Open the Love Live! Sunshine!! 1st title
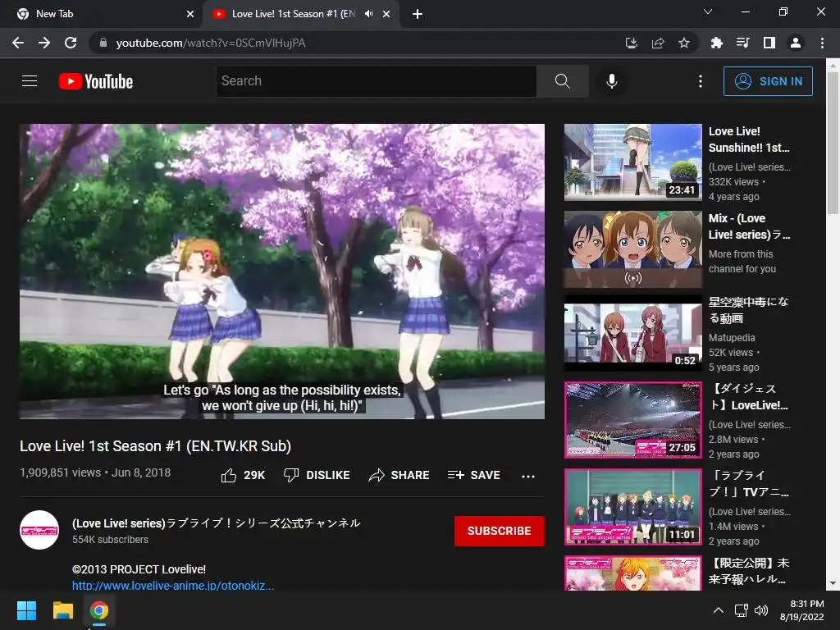Viewport: 840px width, 630px height. tap(749, 139)
